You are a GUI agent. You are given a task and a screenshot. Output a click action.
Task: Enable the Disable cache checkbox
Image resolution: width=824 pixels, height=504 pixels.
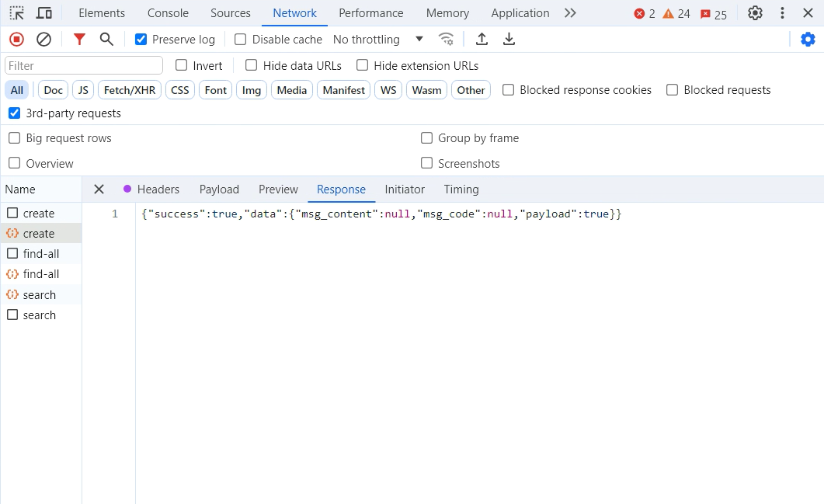pyautogui.click(x=241, y=40)
